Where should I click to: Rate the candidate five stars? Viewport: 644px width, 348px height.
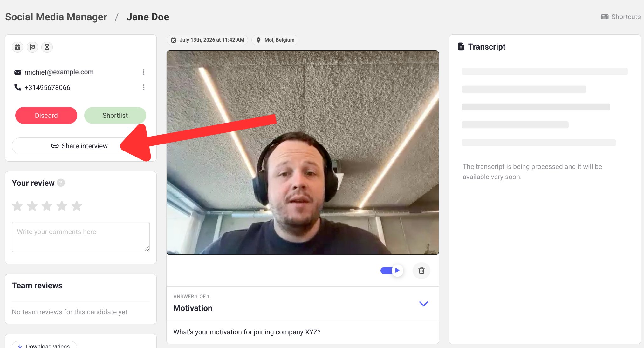point(77,206)
